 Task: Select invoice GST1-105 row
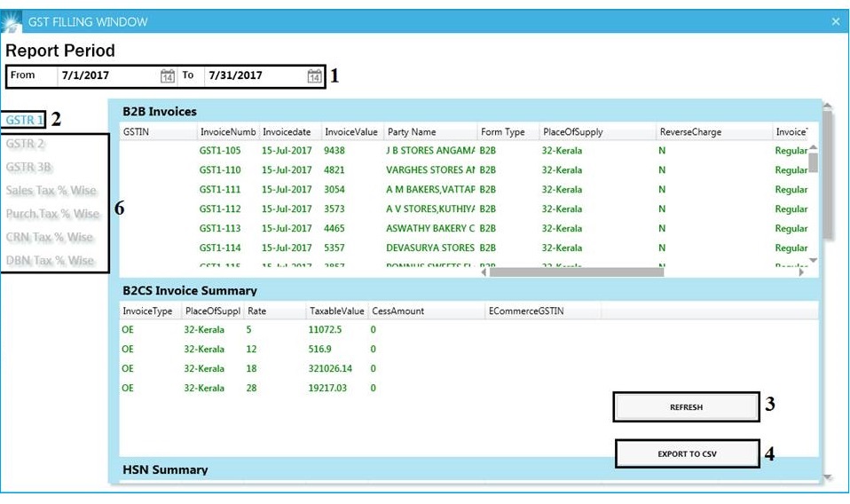(463, 151)
